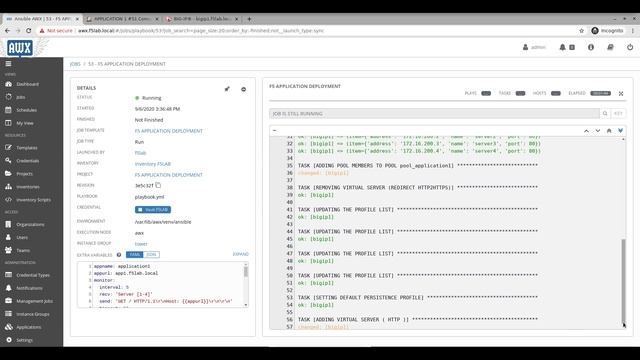This screenshot has width=640, height=360.
Task: Bookmark this page with star icon
Action: 581,31
